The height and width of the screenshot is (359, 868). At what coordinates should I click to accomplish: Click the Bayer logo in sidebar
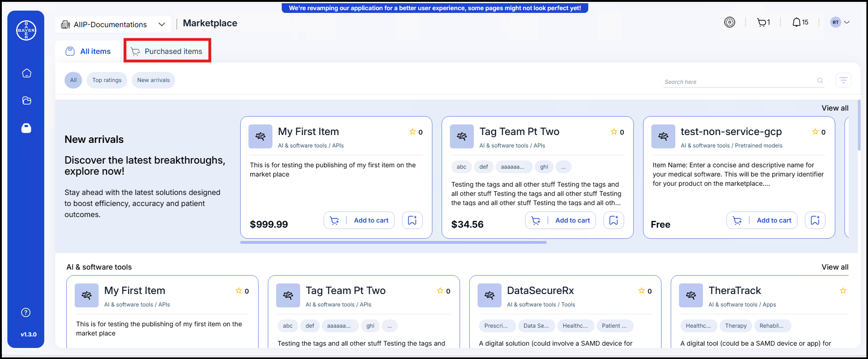(26, 30)
